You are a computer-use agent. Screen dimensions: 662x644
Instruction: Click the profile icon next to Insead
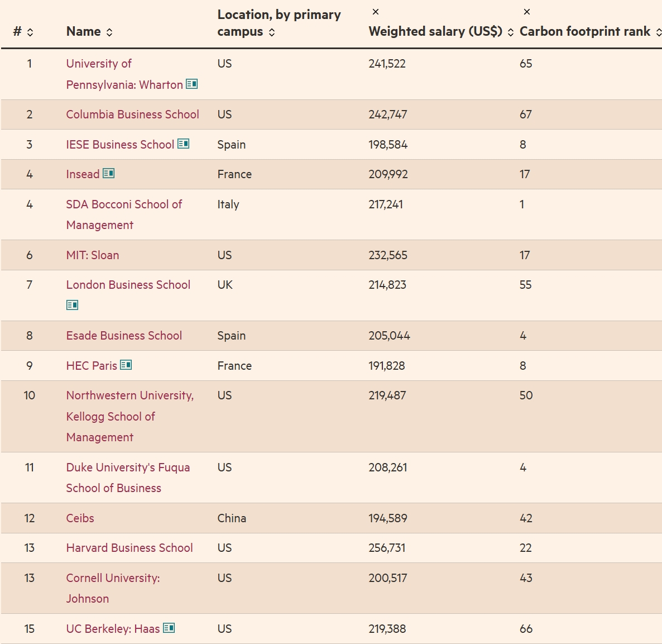pyautogui.click(x=108, y=173)
